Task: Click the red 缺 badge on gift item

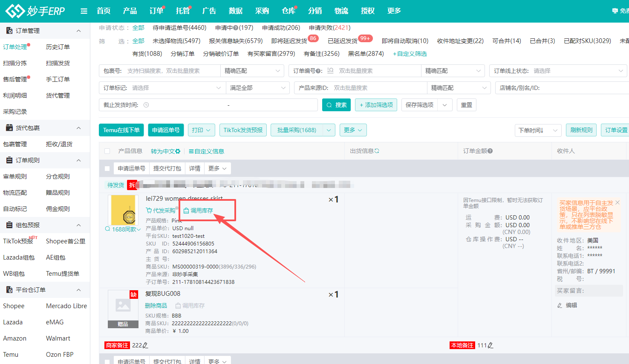Action: [134, 295]
